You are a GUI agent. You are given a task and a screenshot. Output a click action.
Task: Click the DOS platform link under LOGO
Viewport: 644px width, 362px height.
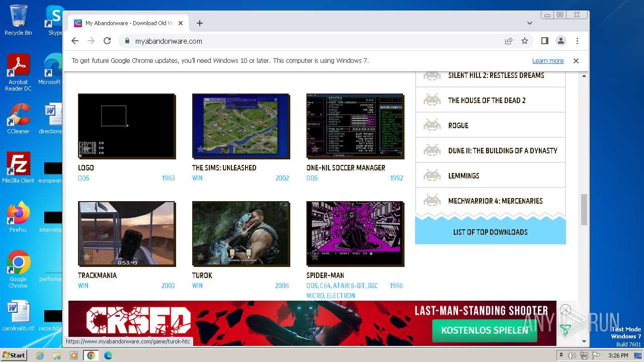point(84,178)
